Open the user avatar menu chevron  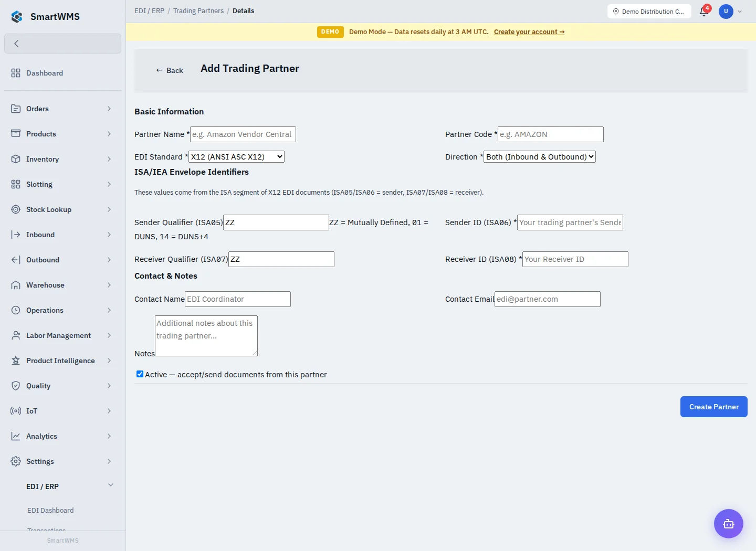740,12
